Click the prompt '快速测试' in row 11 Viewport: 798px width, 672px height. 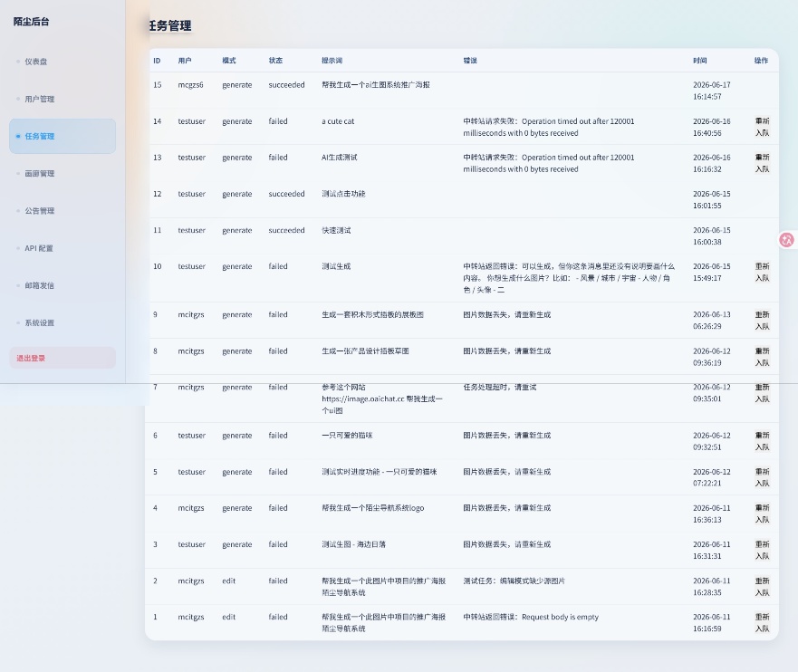pos(336,230)
